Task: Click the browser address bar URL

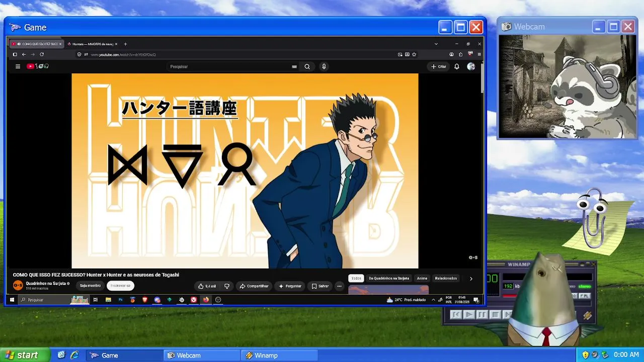Action: (x=123, y=54)
